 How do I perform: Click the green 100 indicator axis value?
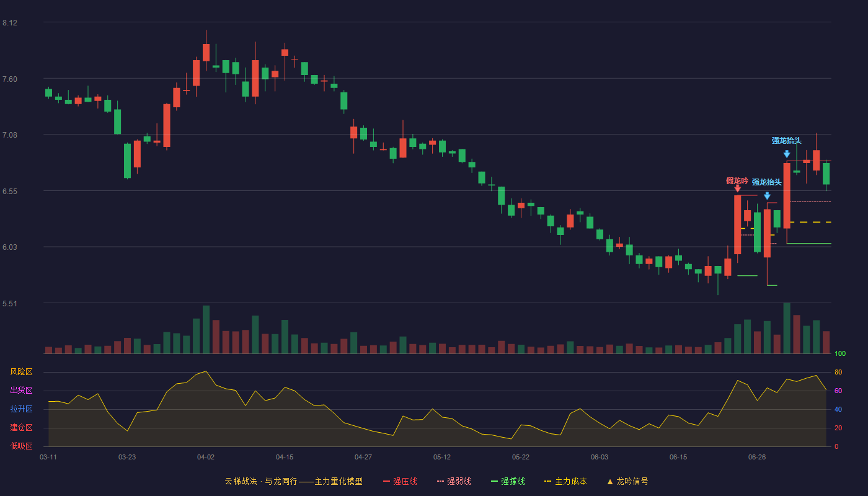tap(840, 354)
